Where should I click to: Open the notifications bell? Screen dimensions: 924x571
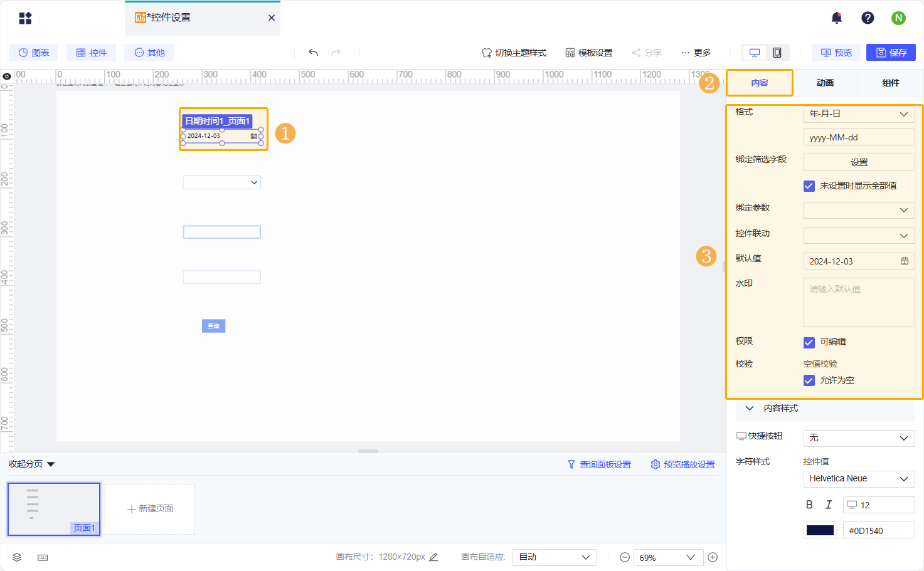[x=837, y=18]
